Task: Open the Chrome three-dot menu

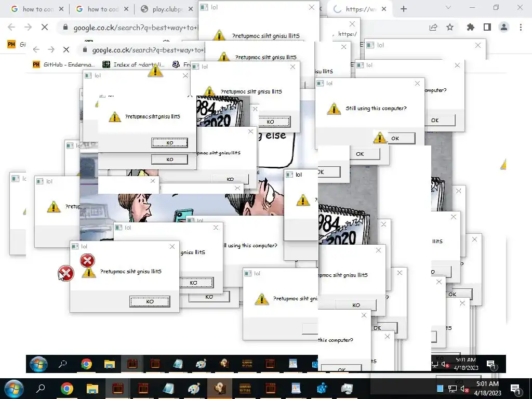Action: click(x=521, y=27)
